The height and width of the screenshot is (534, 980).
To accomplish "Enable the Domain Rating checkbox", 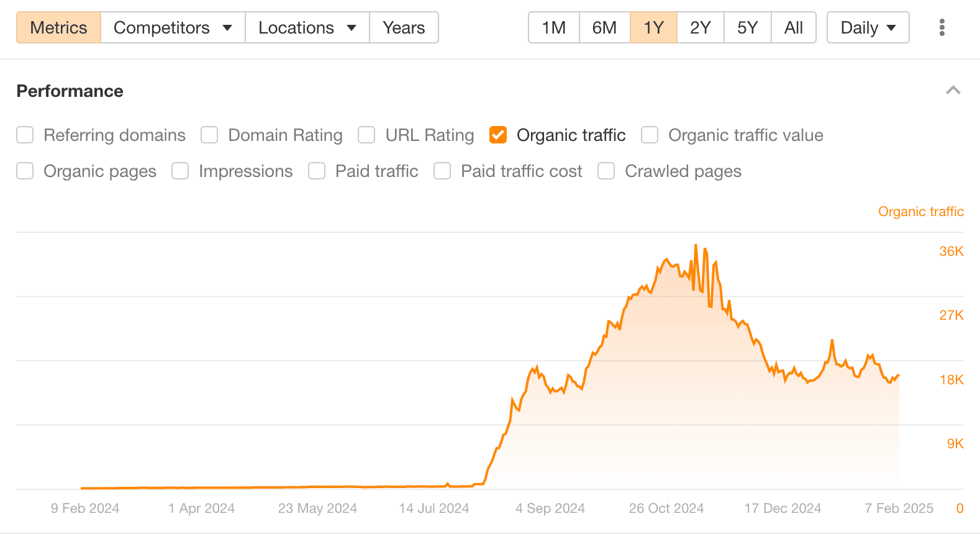I will (x=209, y=135).
